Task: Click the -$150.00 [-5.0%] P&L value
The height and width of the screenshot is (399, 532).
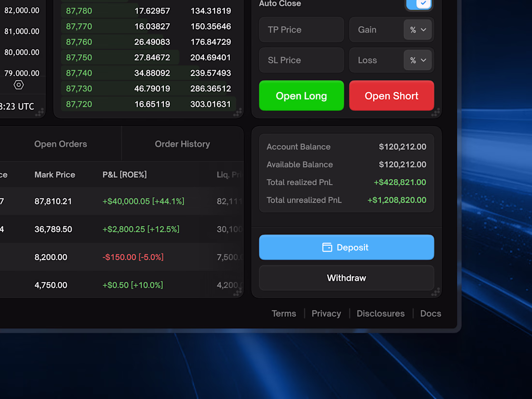Action: coord(133,257)
